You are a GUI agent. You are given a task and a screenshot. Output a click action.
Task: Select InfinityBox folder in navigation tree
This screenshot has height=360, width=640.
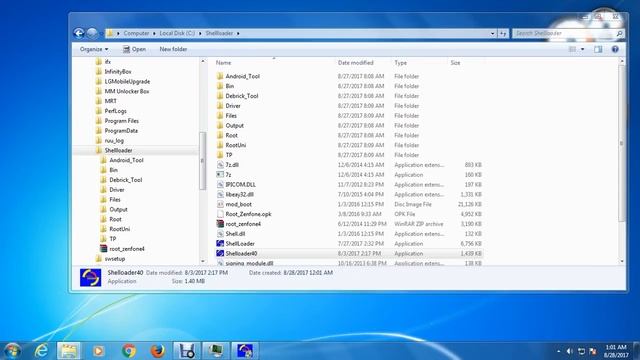click(118, 71)
